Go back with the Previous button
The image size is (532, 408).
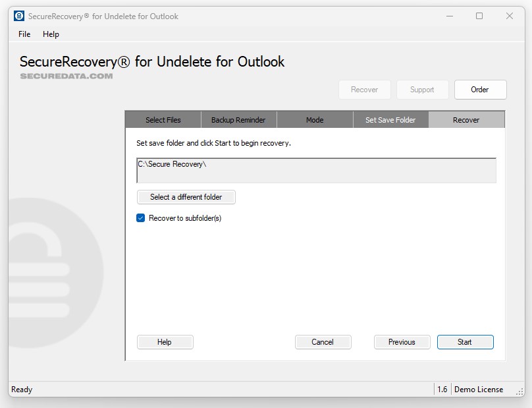point(402,342)
